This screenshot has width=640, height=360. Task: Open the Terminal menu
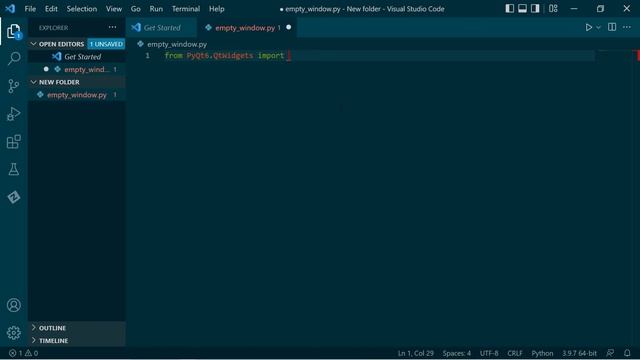pos(186,9)
